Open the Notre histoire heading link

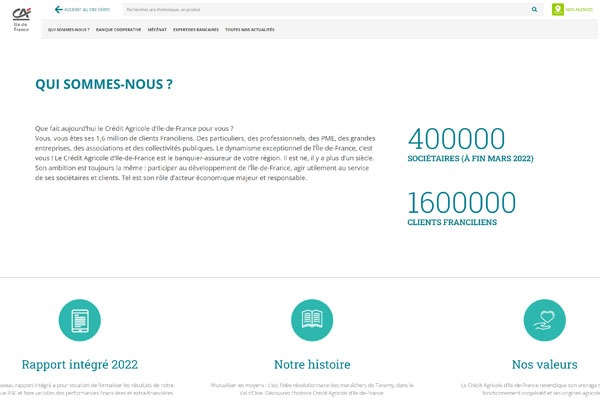point(312,364)
